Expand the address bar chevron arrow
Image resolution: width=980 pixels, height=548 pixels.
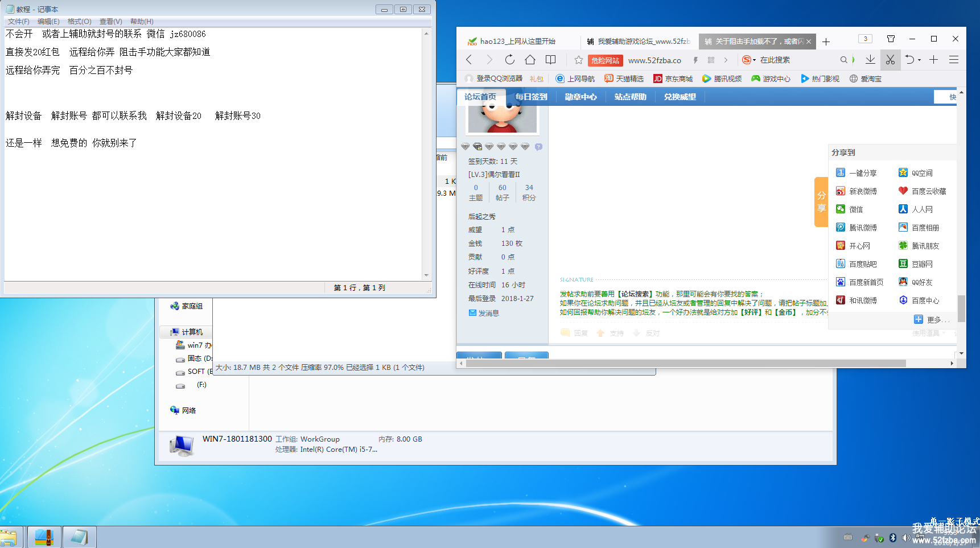tap(726, 60)
